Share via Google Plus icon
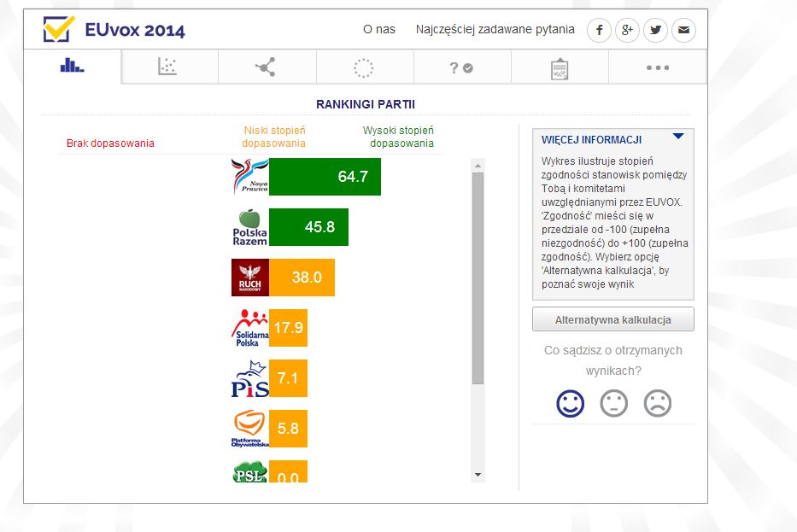 (x=627, y=30)
